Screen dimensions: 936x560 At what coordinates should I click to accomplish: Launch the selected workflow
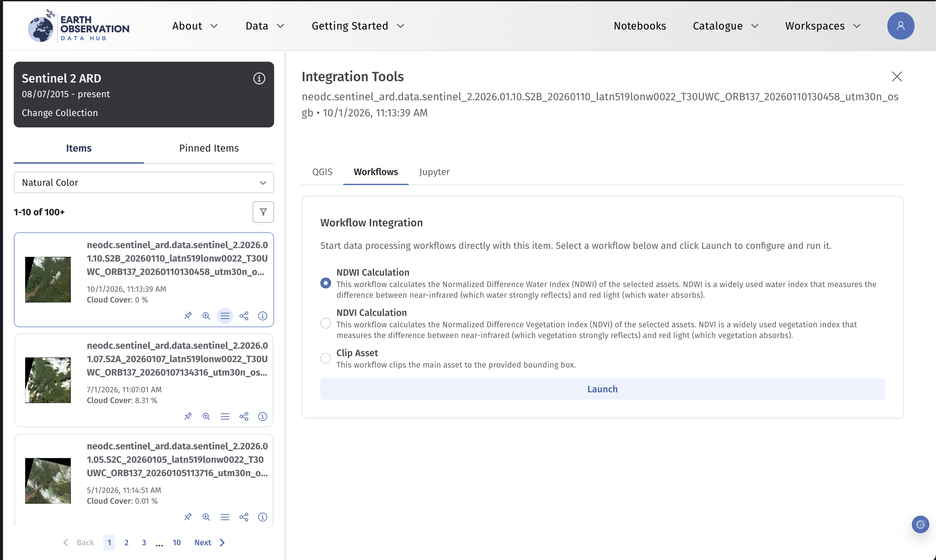(x=602, y=389)
